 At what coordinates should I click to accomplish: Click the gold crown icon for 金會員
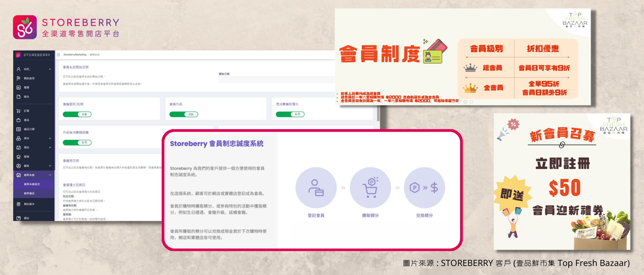(470, 88)
